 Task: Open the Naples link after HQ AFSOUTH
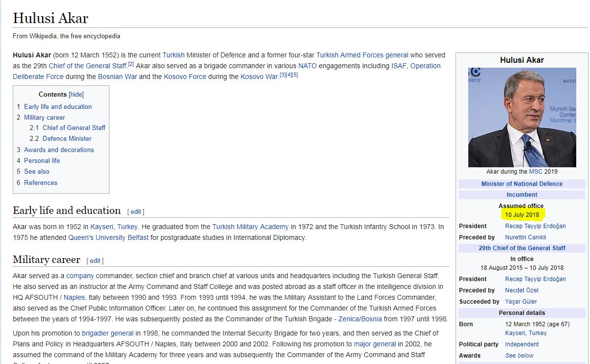pyautogui.click(x=74, y=297)
